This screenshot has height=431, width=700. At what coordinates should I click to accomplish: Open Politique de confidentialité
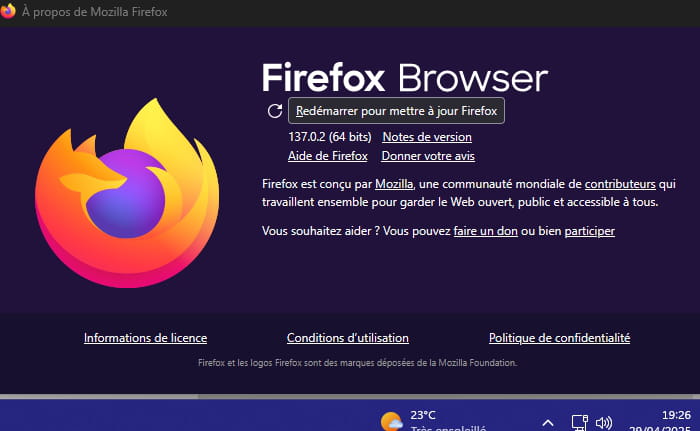click(x=559, y=338)
